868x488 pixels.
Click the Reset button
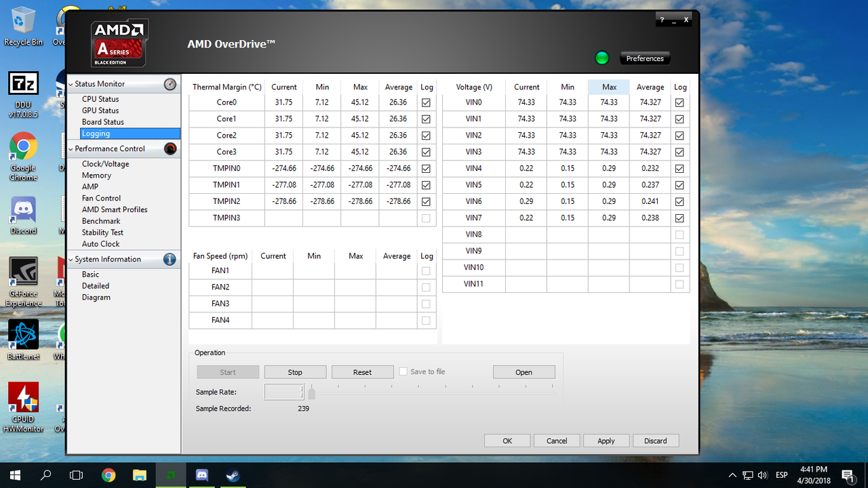click(362, 372)
